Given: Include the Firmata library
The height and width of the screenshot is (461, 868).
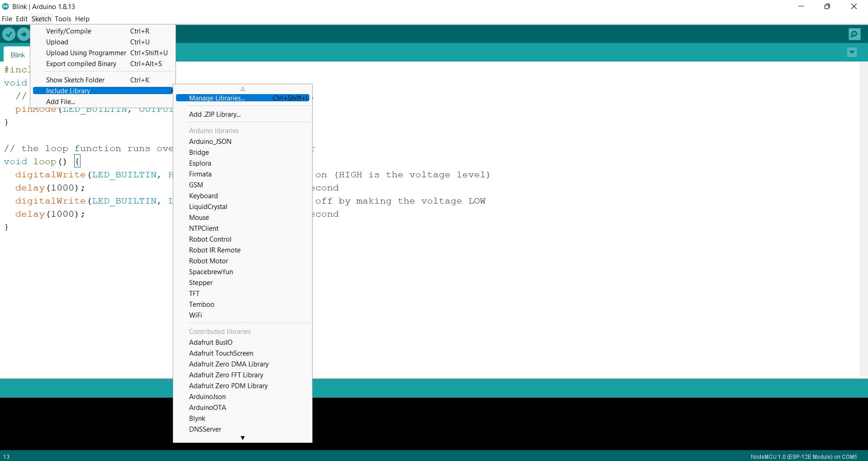Looking at the screenshot, I should pyautogui.click(x=242, y=174).
